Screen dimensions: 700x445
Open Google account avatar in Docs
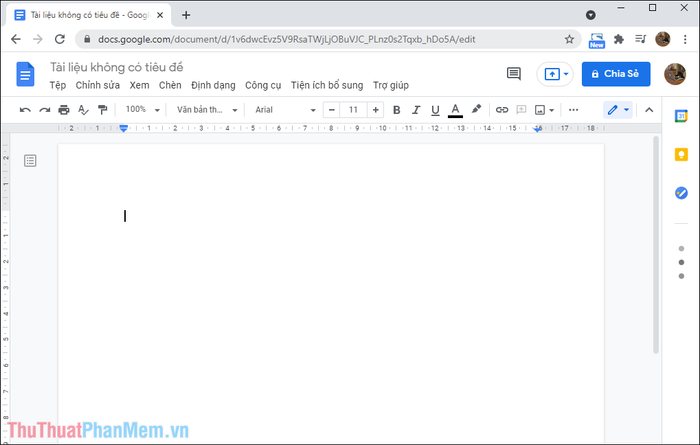pyautogui.click(x=675, y=74)
